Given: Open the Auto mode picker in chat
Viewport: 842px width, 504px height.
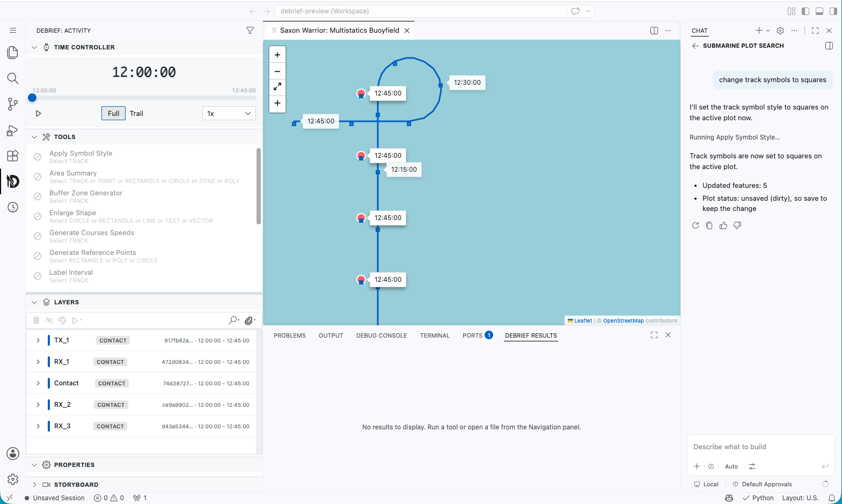Looking at the screenshot, I should [x=731, y=466].
